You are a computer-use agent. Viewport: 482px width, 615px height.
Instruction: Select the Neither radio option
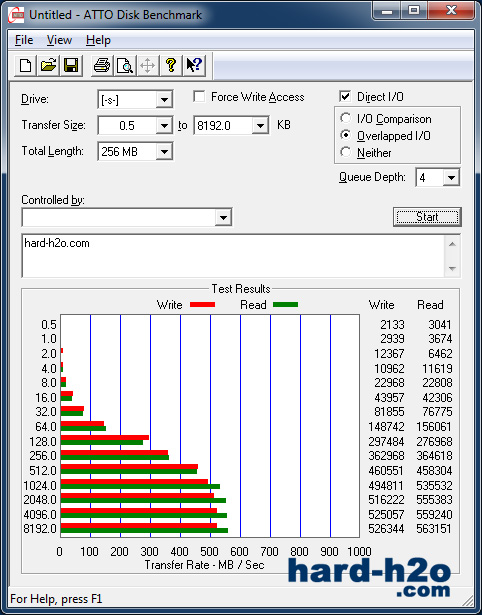point(346,152)
